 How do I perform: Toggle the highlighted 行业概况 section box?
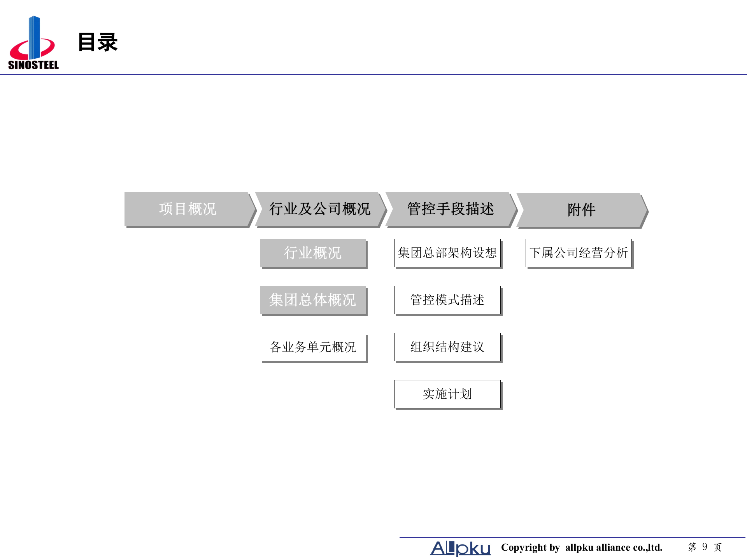pyautogui.click(x=314, y=253)
